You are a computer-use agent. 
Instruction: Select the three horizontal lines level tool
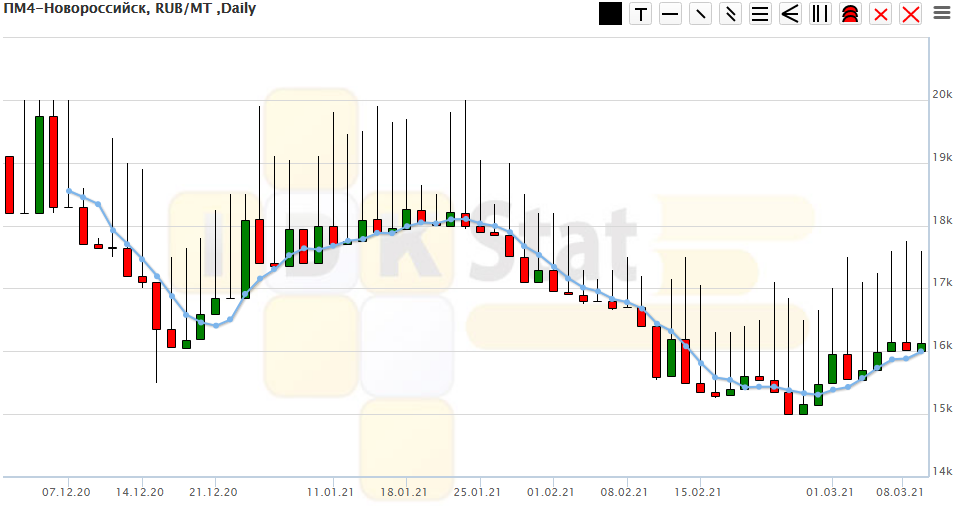click(x=760, y=14)
